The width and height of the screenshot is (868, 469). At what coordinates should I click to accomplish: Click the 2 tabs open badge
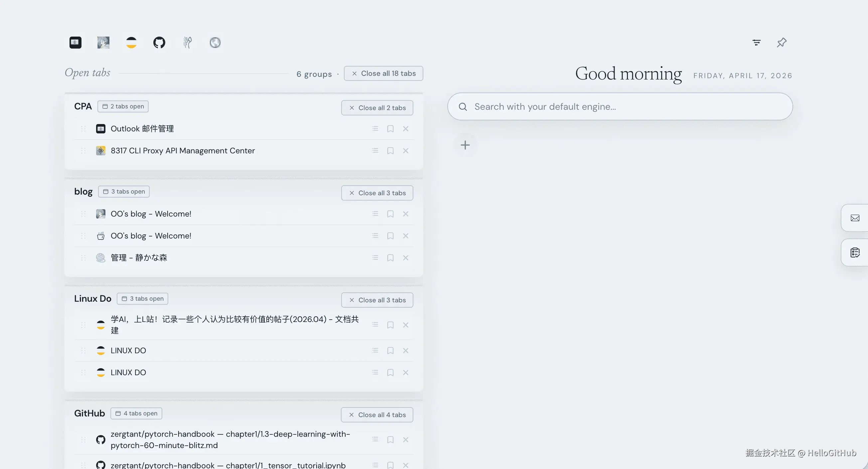[123, 106]
